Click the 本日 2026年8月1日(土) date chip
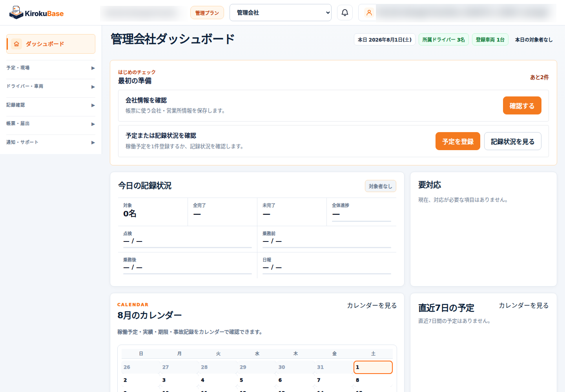565x392 pixels. [385, 40]
